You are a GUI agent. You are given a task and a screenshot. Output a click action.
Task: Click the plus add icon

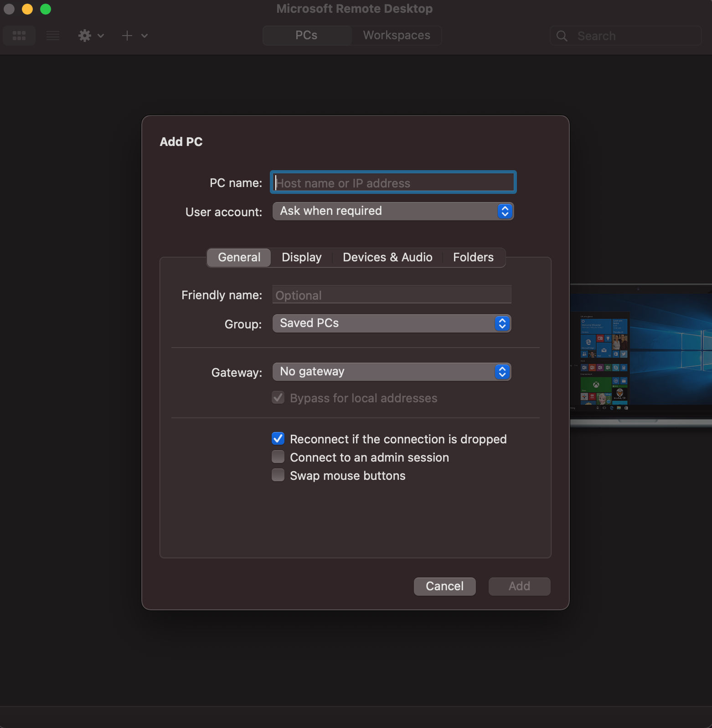click(x=127, y=36)
